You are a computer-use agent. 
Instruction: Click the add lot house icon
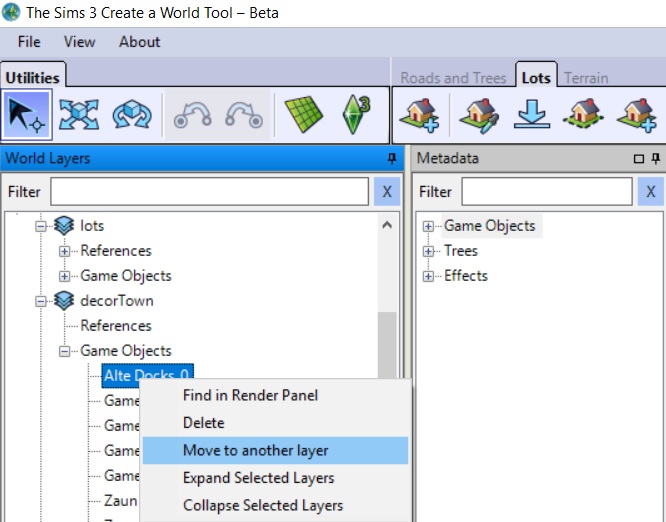point(421,115)
